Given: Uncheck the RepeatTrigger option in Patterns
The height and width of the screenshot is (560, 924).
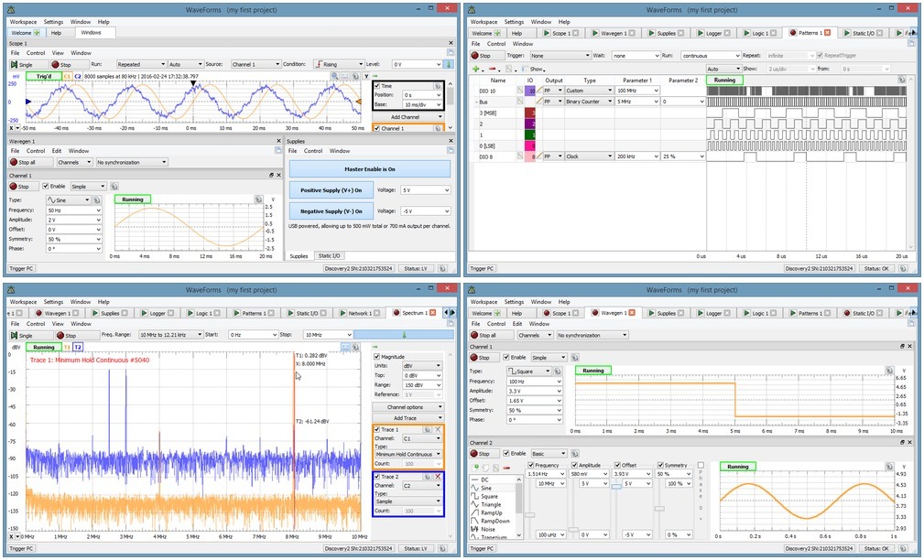Looking at the screenshot, I should pyautogui.click(x=818, y=55).
